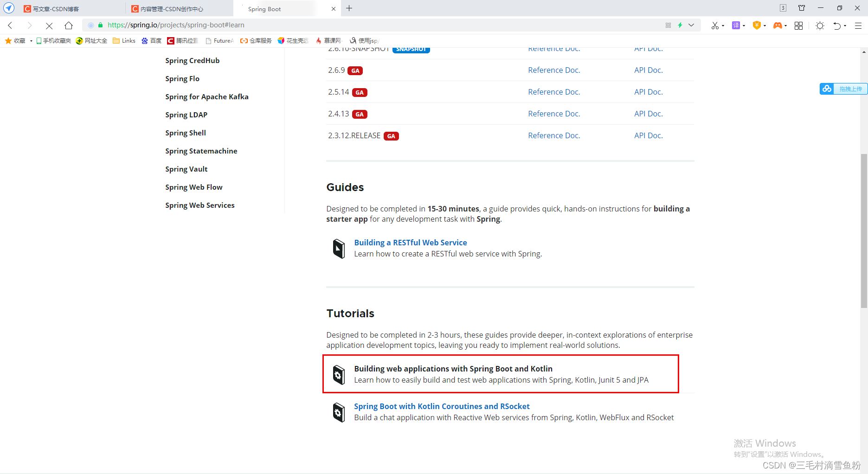Click the tab count box showing 3

click(783, 8)
